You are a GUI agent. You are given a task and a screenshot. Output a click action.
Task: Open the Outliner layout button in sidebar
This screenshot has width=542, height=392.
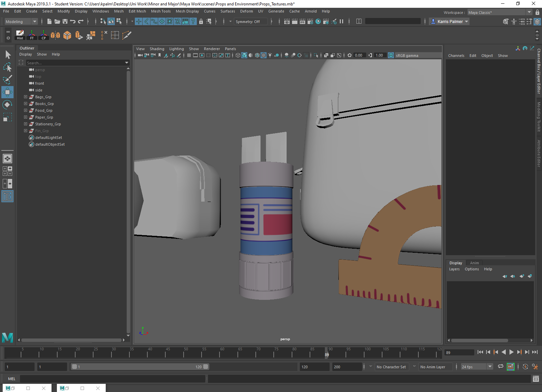[x=7, y=196]
